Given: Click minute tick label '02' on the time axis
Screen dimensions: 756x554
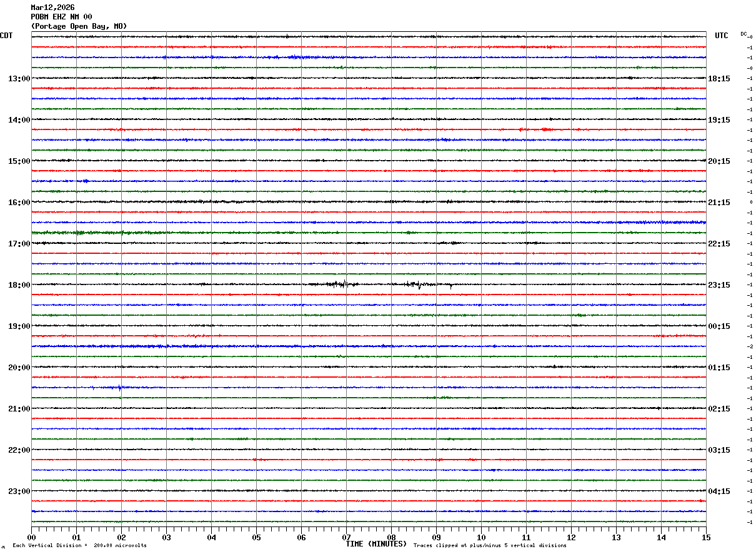Looking at the screenshot, I should (121, 537).
